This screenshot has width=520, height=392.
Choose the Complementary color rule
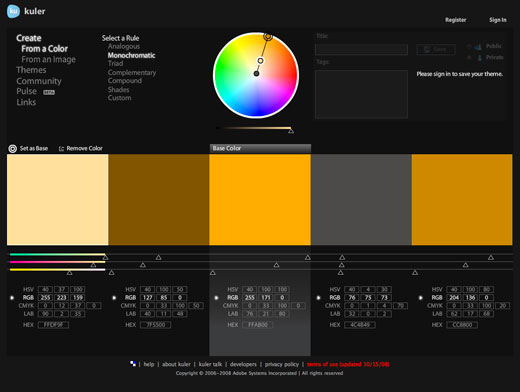click(x=132, y=72)
